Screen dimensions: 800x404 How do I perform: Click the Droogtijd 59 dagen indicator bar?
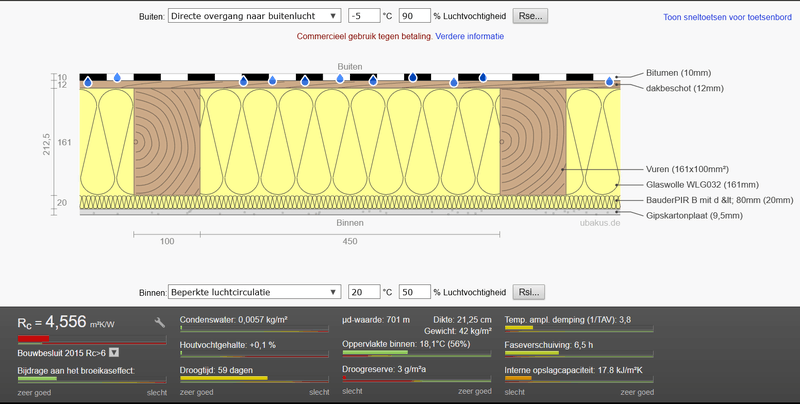pos(254,379)
